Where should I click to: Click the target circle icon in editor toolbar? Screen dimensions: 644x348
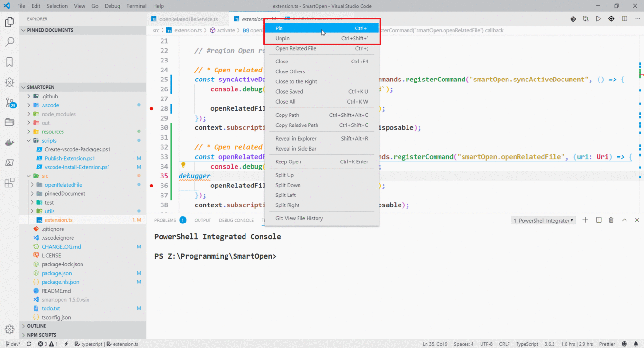pos(611,19)
